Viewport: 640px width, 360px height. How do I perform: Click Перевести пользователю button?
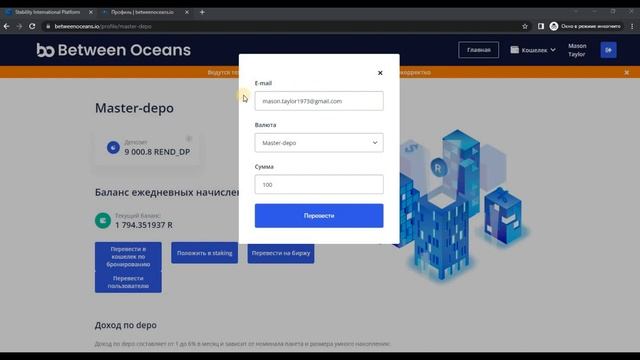pos(128,282)
